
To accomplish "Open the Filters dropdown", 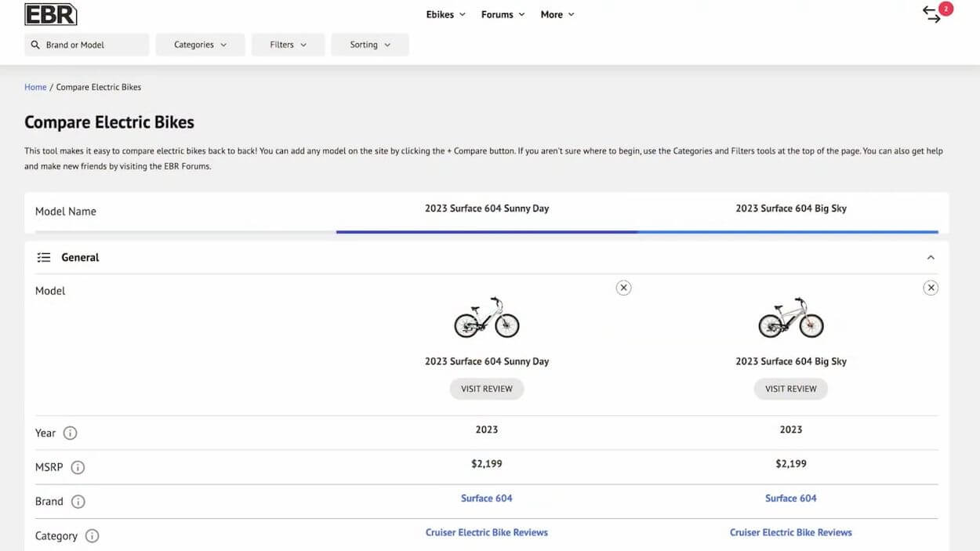I will pyautogui.click(x=288, y=45).
